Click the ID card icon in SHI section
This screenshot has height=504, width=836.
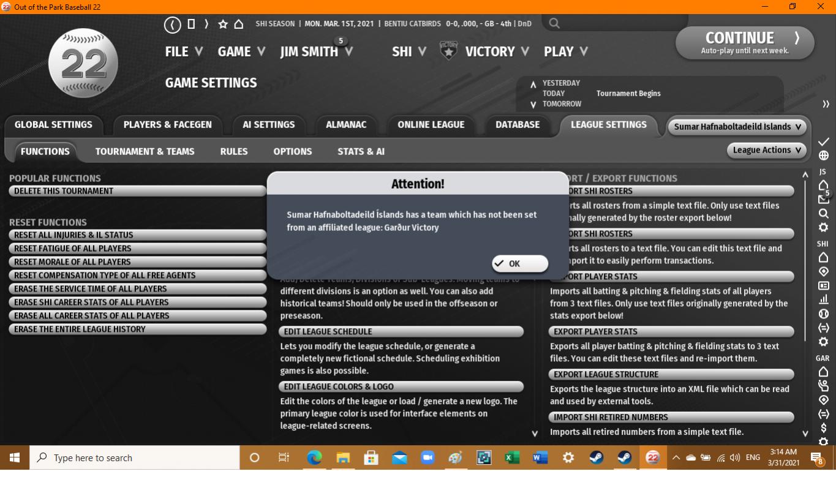pyautogui.click(x=823, y=285)
